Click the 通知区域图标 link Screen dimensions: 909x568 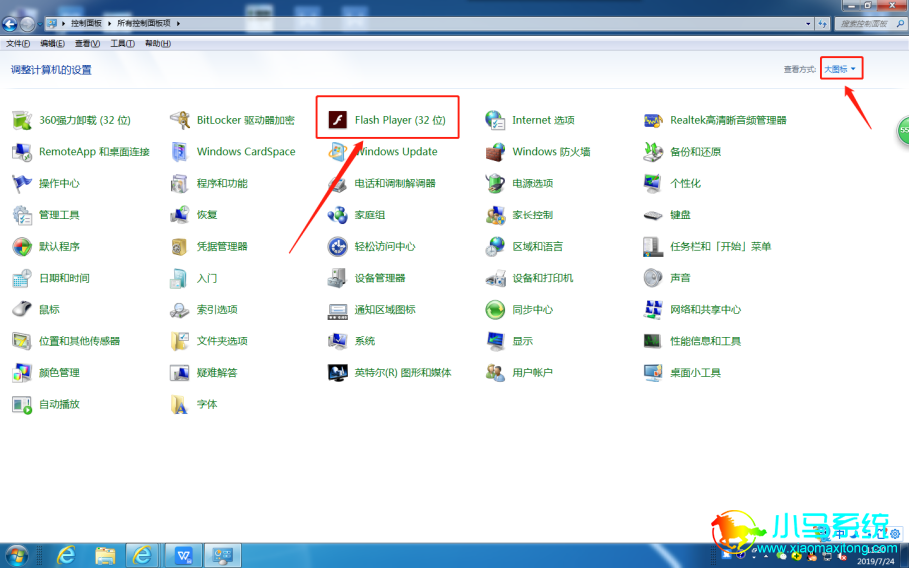[385, 310]
